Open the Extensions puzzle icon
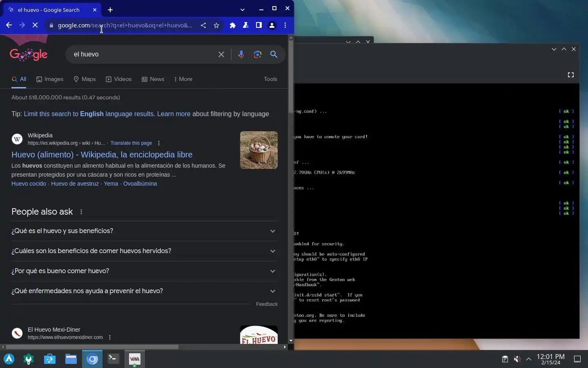 point(233,25)
